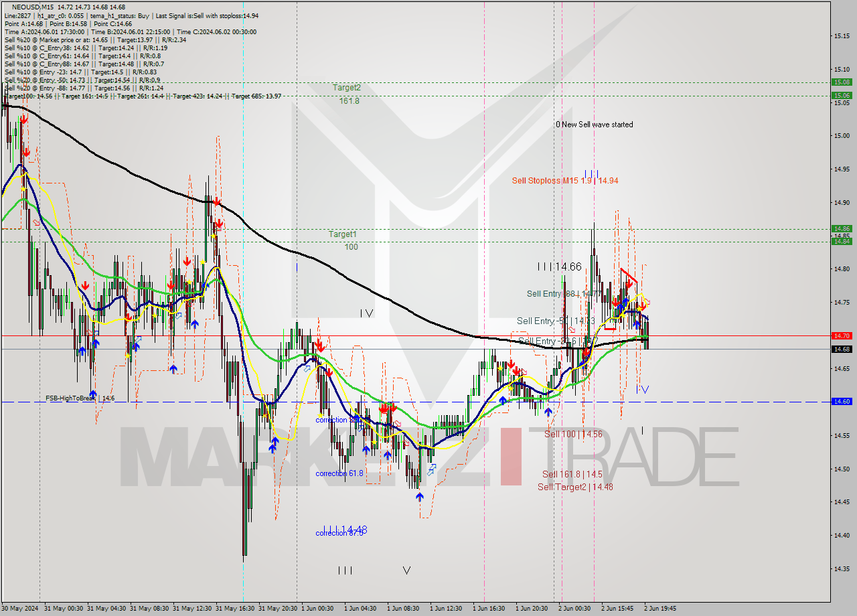Click the Sell Stoploss M15 14.94 label
857x616 pixels.
(x=565, y=180)
